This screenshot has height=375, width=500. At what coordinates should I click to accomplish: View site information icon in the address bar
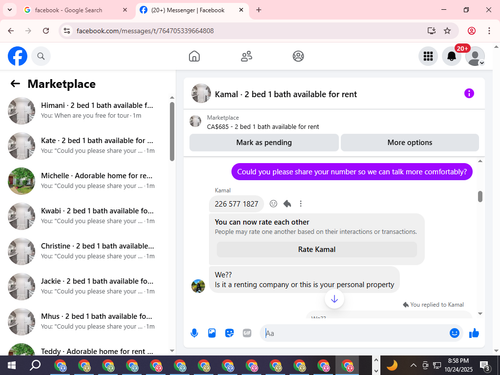67,31
